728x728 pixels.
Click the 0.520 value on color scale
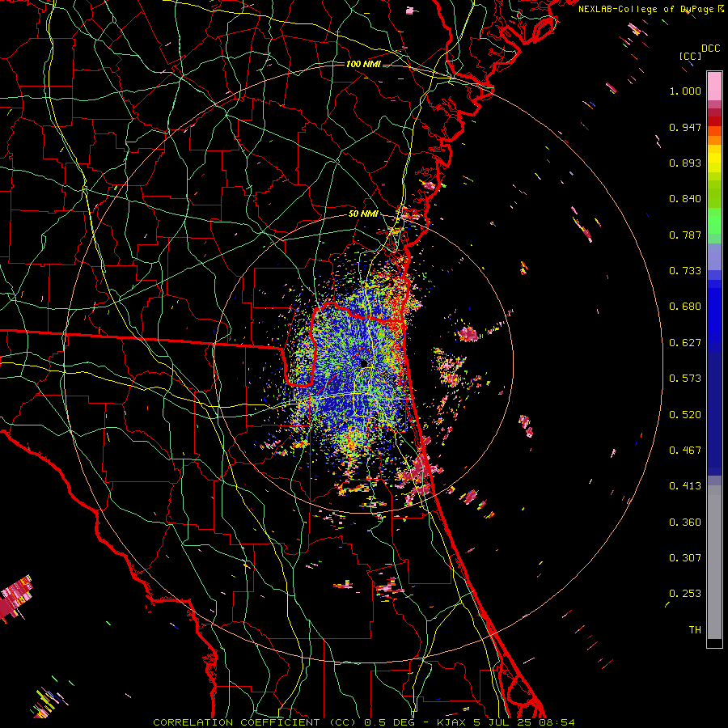point(685,415)
